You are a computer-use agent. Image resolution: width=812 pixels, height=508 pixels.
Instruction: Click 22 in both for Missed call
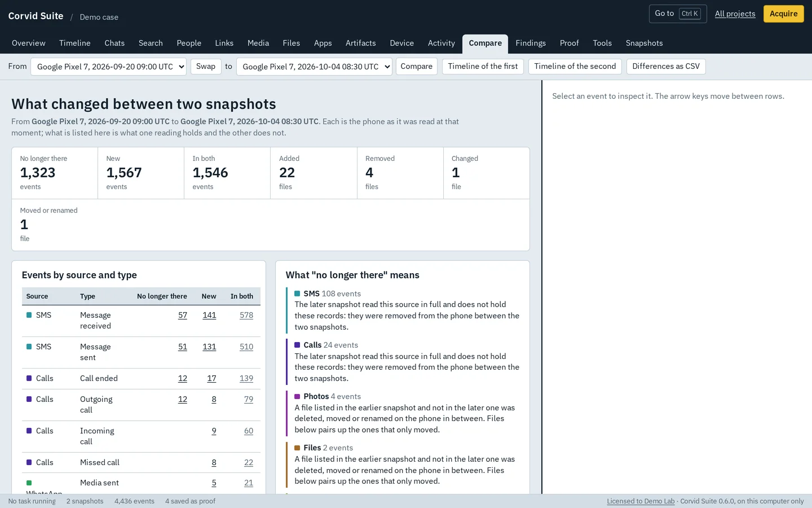249,463
